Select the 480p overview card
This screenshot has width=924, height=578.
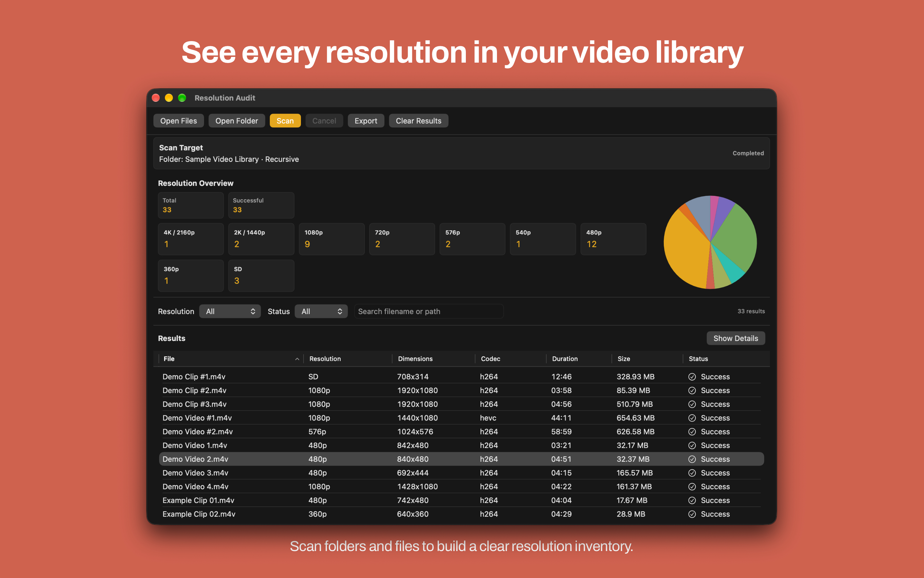click(613, 239)
